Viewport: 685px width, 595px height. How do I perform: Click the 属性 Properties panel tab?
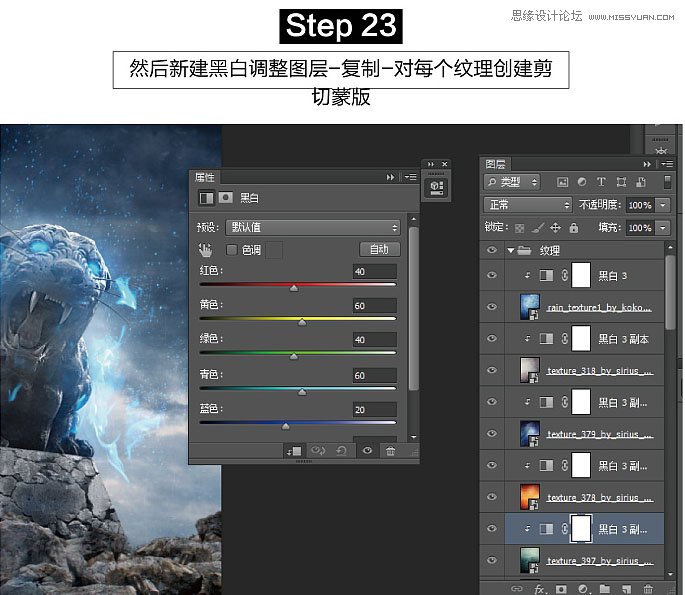tap(204, 177)
